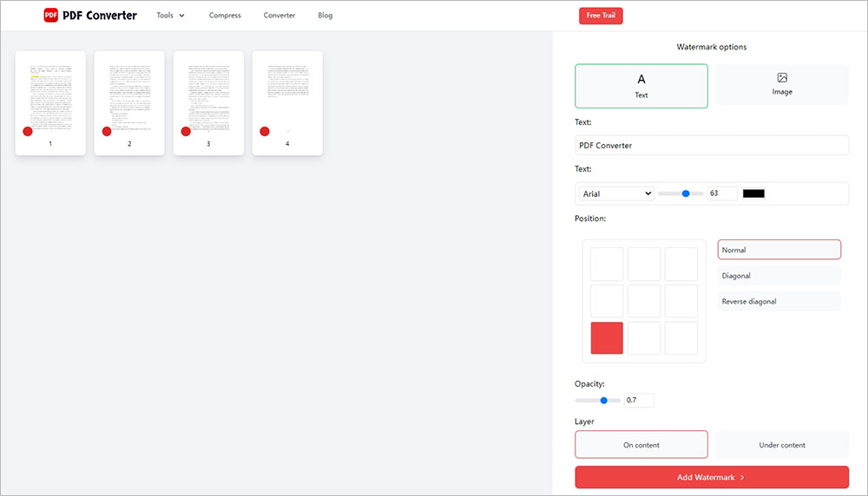The width and height of the screenshot is (868, 496).
Task: Select bottom-right position grid cell
Action: (681, 338)
